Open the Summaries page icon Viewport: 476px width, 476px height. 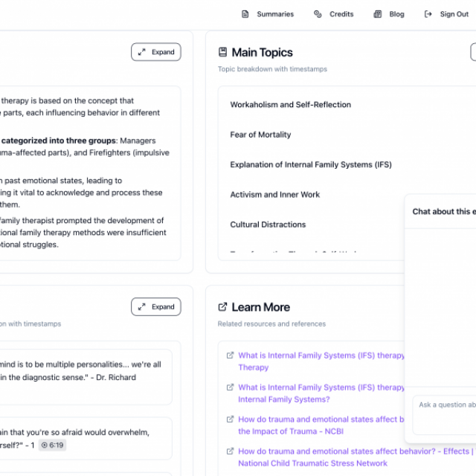[x=245, y=14]
